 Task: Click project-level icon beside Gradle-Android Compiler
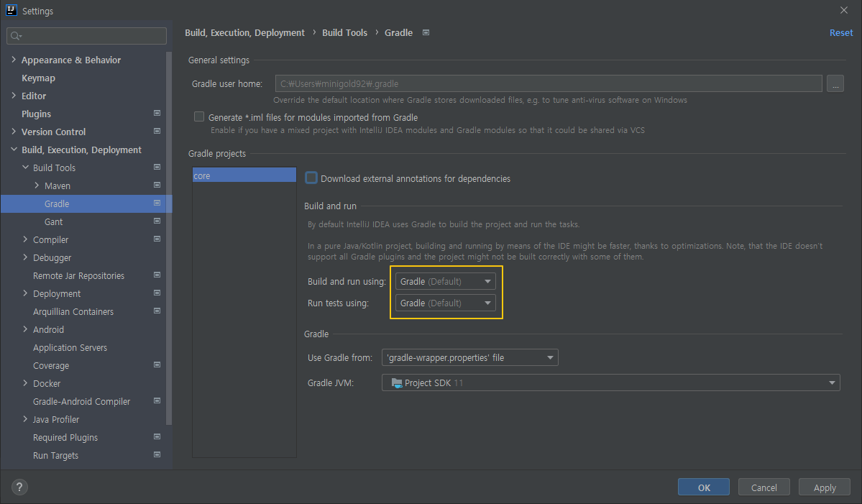pos(157,400)
